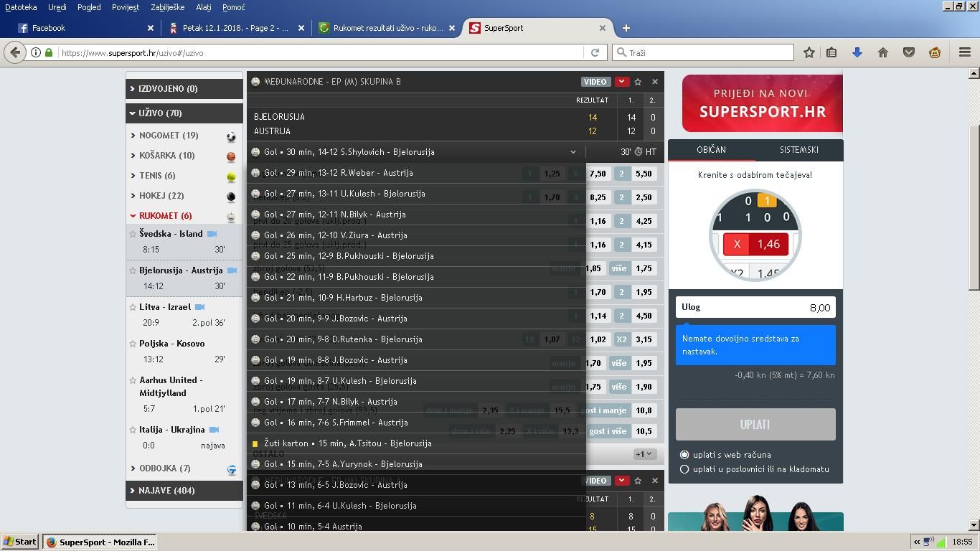
Task: Click the video camera icon for Švedska - Island
Action: coord(212,234)
